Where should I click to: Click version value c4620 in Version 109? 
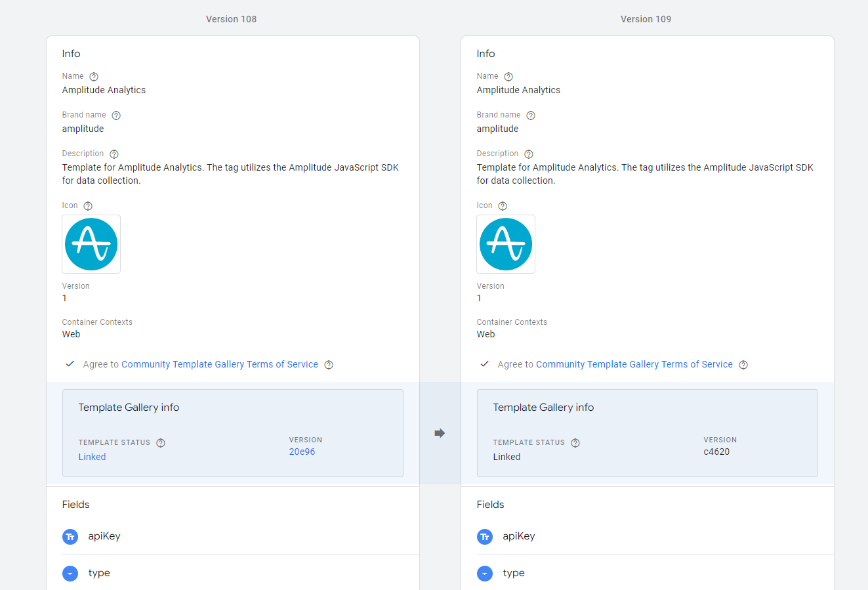point(716,452)
